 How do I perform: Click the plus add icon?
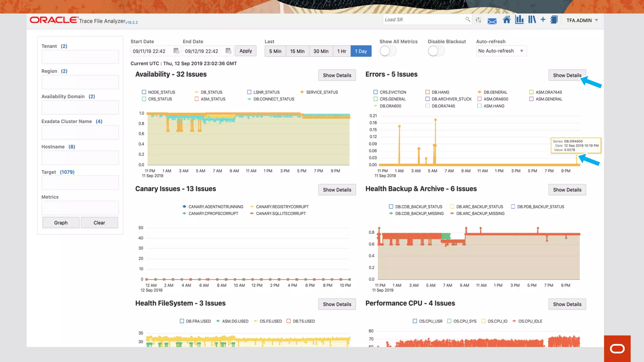point(543,19)
